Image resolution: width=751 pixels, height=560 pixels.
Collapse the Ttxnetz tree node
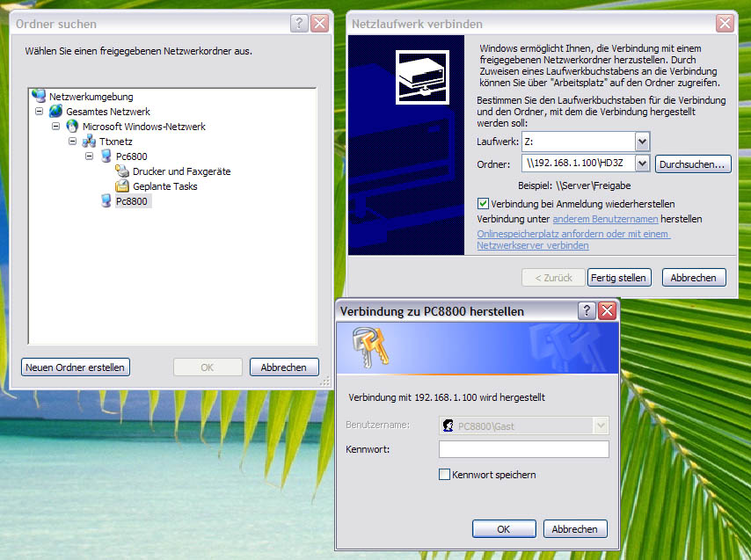(x=72, y=142)
